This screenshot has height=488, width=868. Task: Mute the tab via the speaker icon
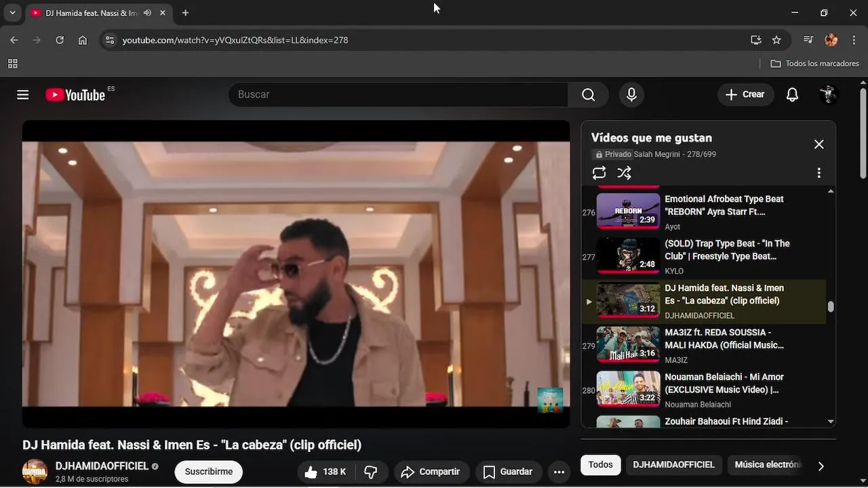click(147, 13)
